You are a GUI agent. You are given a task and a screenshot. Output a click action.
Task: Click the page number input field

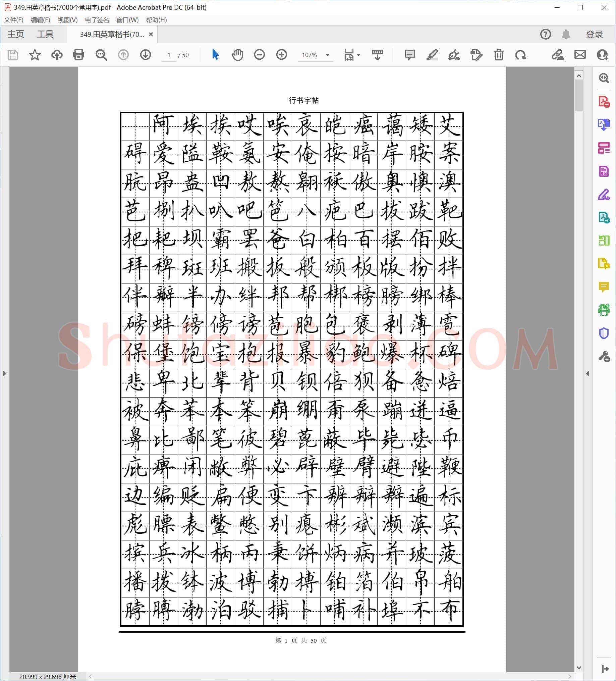tap(169, 55)
